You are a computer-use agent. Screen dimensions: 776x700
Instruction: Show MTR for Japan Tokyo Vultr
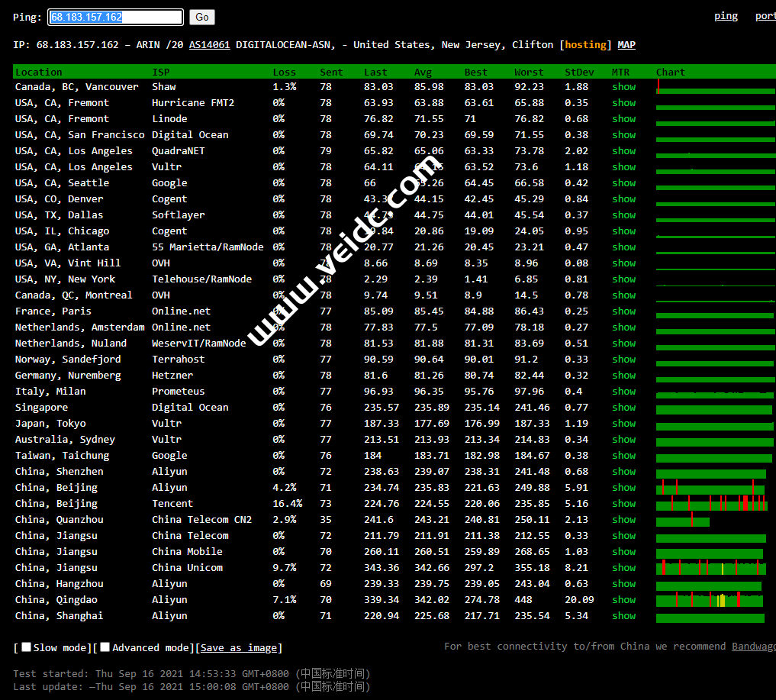pyautogui.click(x=623, y=424)
